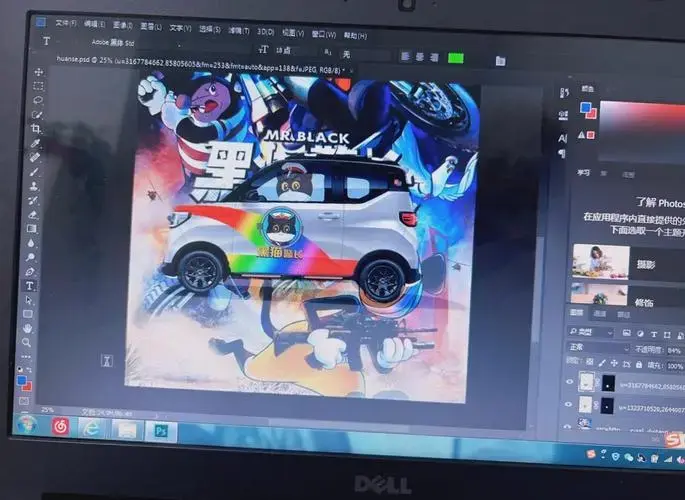Click the gamut warning triangle
This screenshot has height=500, width=685.
click(581, 135)
